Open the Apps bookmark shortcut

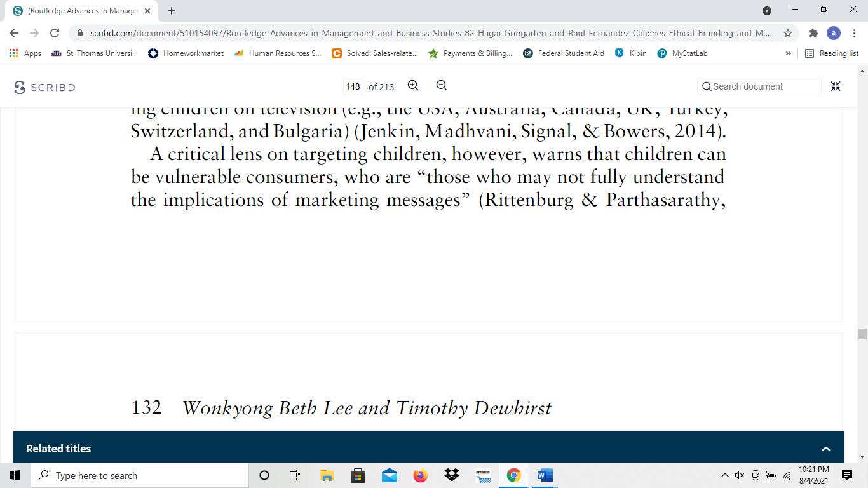(26, 53)
